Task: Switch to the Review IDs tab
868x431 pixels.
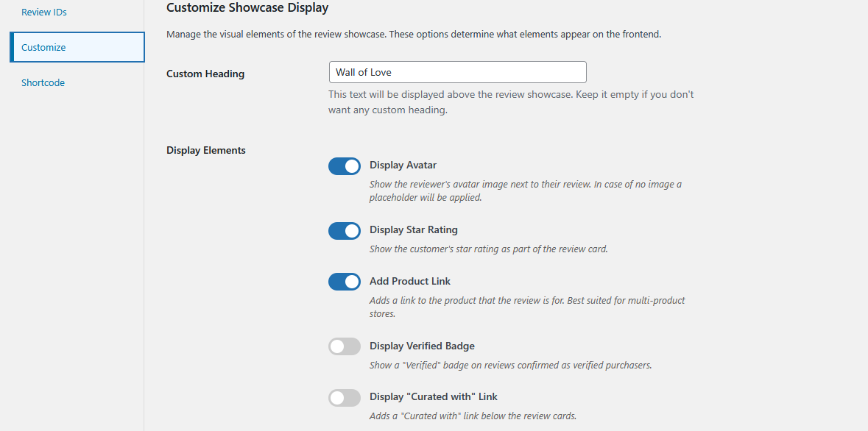Action: click(x=43, y=12)
